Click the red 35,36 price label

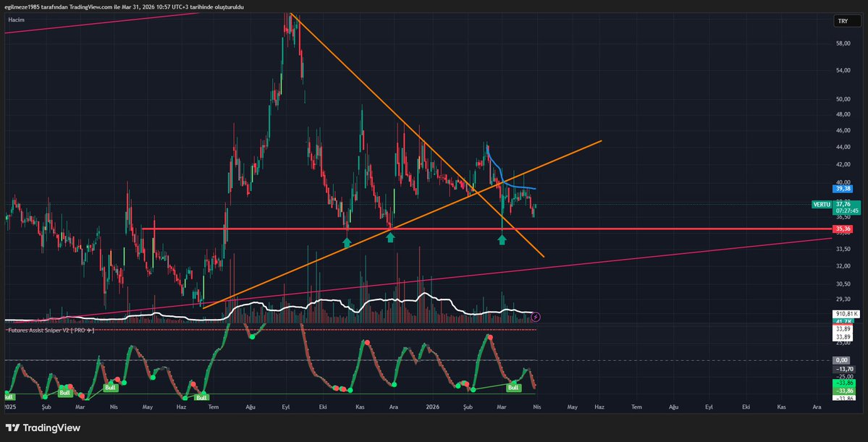pyautogui.click(x=843, y=229)
